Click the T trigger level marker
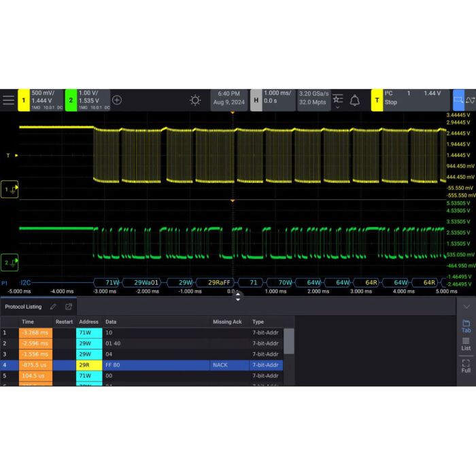The image size is (476, 476). click(x=12, y=156)
